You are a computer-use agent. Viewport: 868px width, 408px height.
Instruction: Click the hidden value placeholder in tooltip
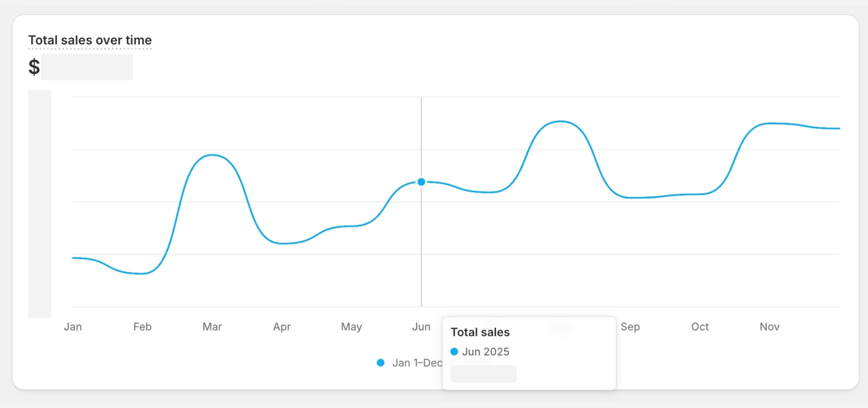click(x=483, y=374)
